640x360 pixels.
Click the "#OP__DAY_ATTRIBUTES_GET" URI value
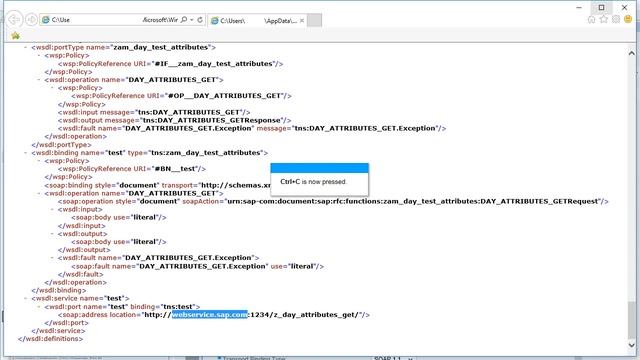click(x=225, y=96)
